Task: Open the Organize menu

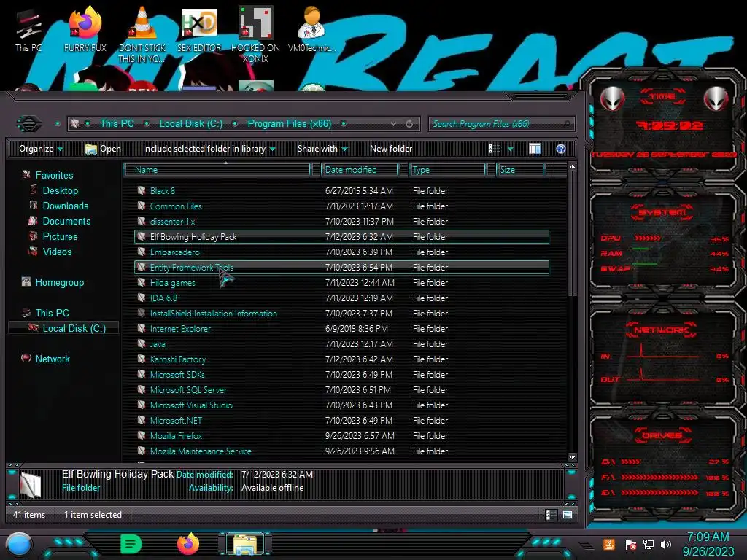Action: pos(41,149)
